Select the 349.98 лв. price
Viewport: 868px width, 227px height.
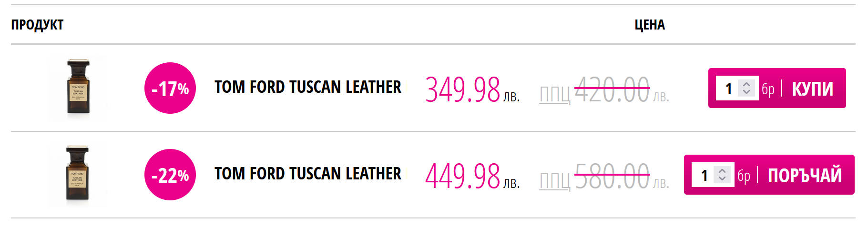tap(471, 89)
